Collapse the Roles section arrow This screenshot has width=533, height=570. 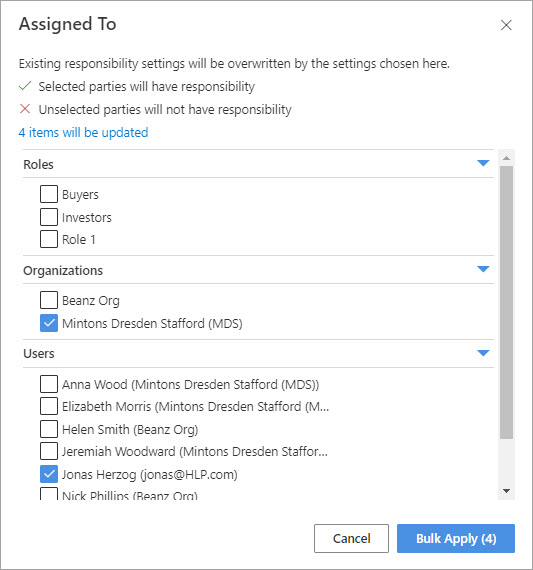click(x=483, y=163)
